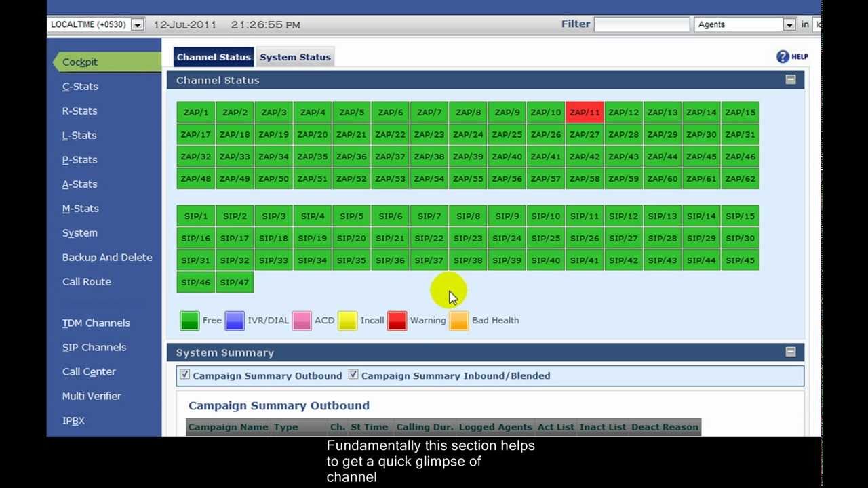This screenshot has width=868, height=488.
Task: Click the Inact List column header
Action: [603, 427]
